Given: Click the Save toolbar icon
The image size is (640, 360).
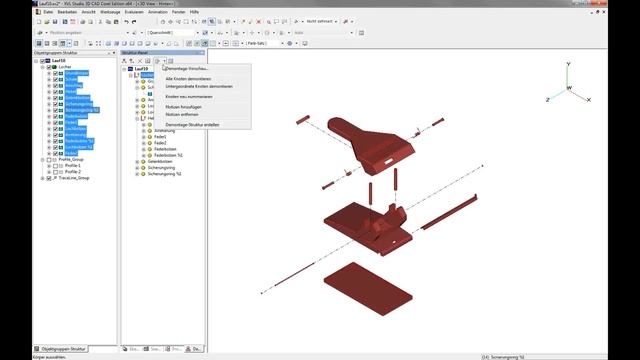Looking at the screenshot, I should tap(55, 22).
